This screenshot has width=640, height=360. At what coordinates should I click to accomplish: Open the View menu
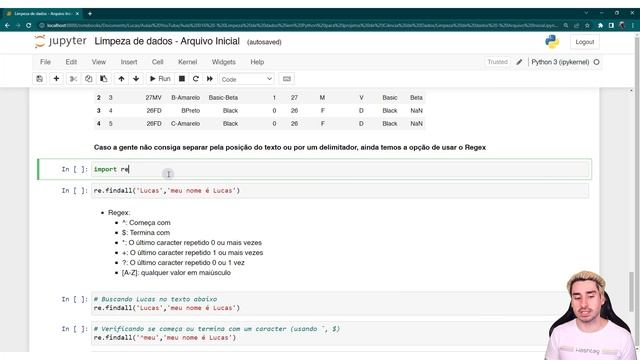click(99, 62)
